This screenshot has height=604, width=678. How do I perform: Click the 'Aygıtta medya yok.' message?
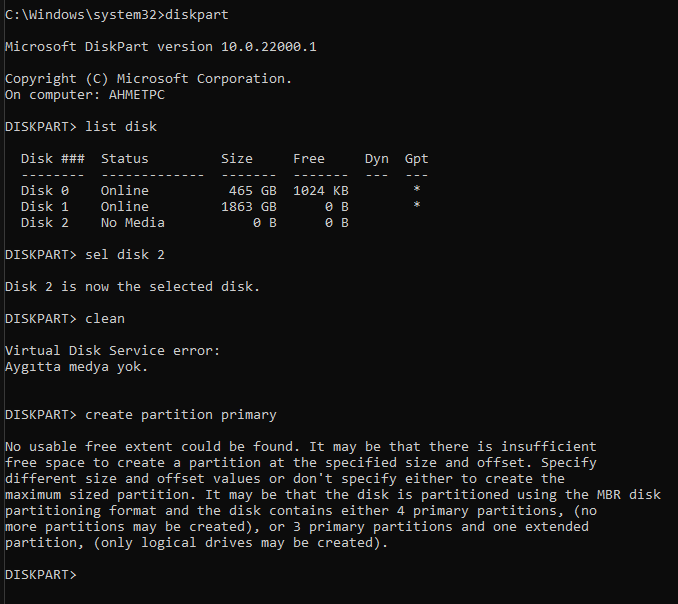(x=77, y=367)
